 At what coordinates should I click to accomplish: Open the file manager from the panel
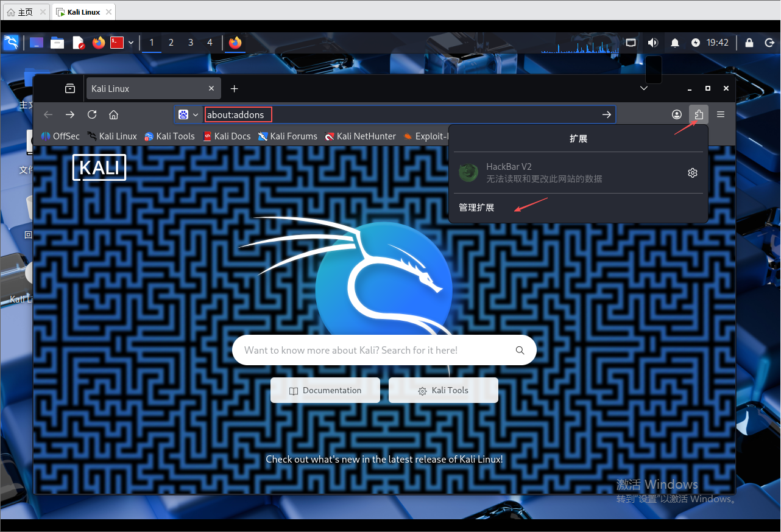(x=57, y=43)
